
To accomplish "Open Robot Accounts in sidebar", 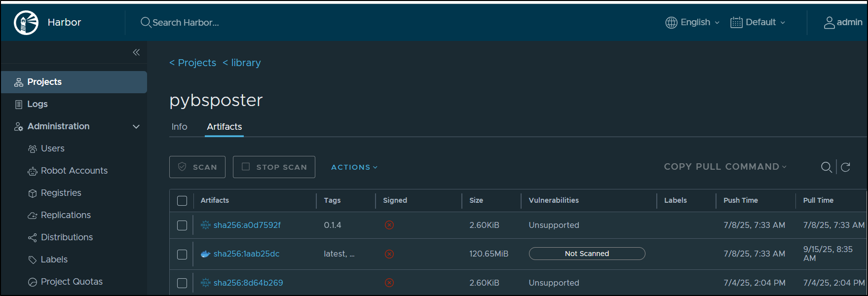I will (x=74, y=171).
